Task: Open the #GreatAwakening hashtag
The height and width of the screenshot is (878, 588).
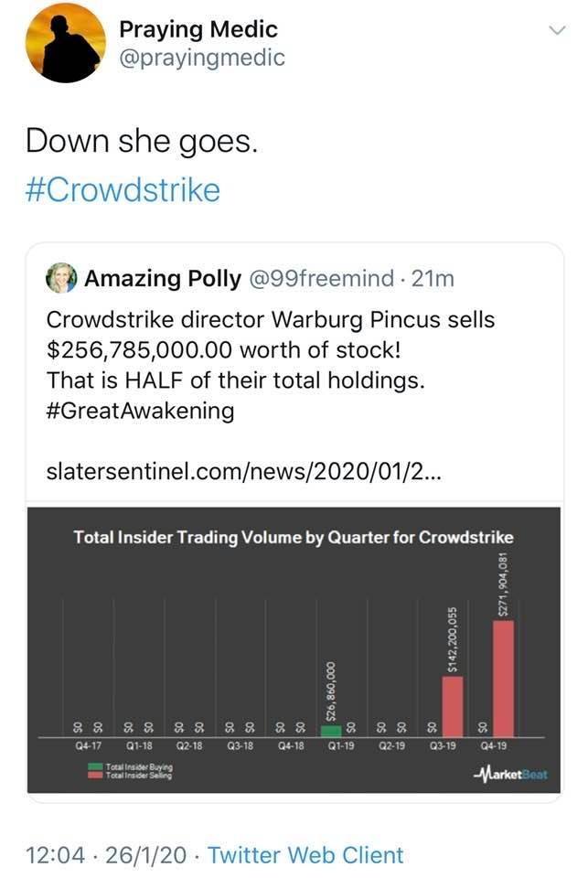Action: coord(140,411)
